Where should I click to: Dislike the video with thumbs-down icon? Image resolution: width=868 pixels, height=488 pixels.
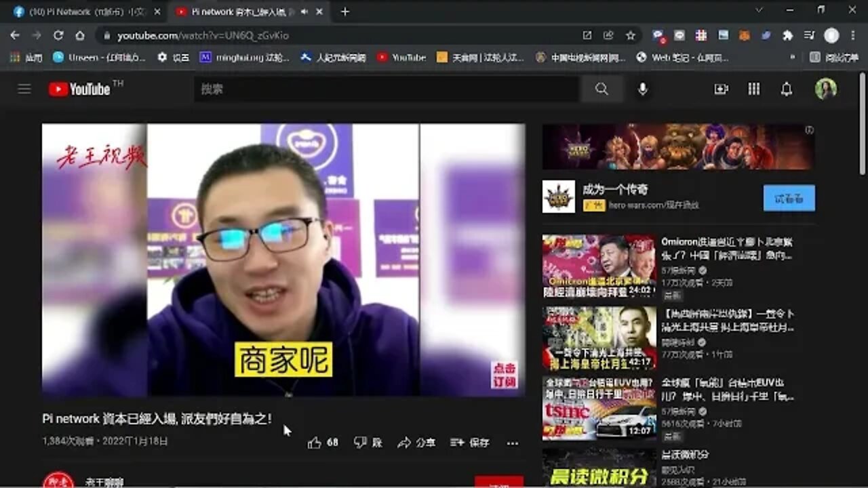click(x=360, y=443)
